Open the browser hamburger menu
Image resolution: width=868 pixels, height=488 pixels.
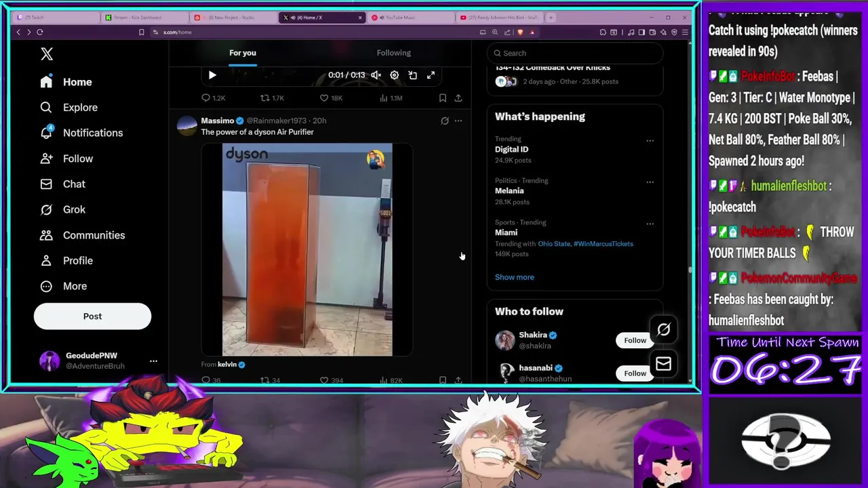685,32
